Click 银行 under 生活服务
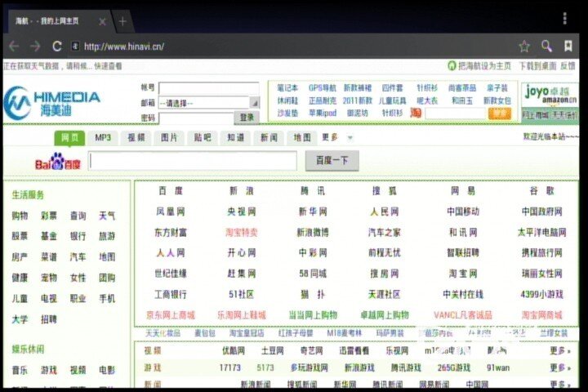This screenshot has width=588, height=392. pyautogui.click(x=78, y=236)
